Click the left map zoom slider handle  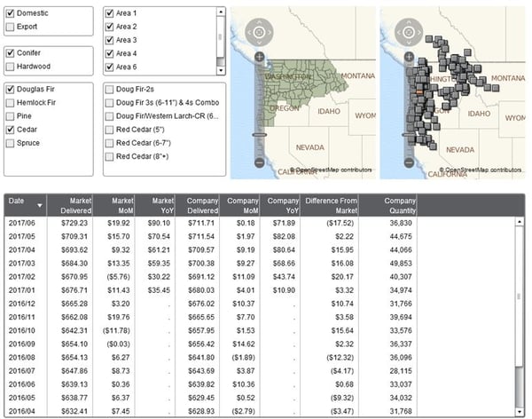coord(259,135)
